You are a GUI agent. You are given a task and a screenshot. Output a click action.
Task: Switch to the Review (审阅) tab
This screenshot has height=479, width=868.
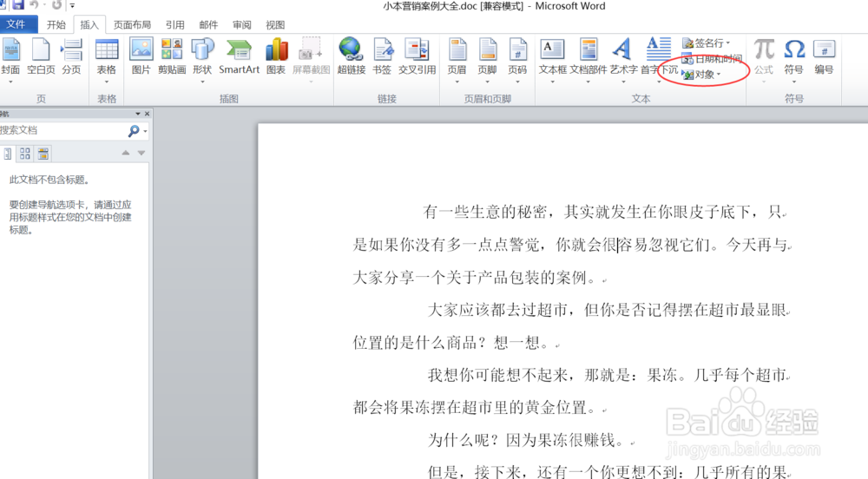click(x=241, y=25)
